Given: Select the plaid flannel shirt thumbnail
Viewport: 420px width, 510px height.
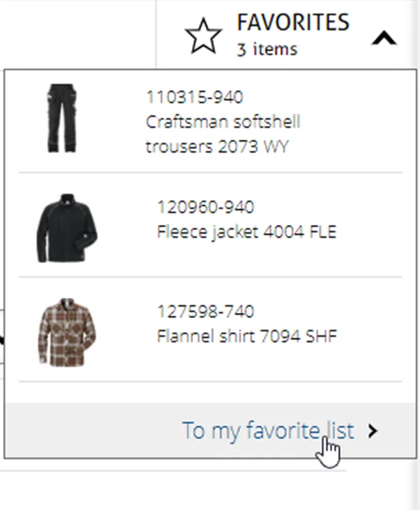Looking at the screenshot, I should (x=66, y=332).
